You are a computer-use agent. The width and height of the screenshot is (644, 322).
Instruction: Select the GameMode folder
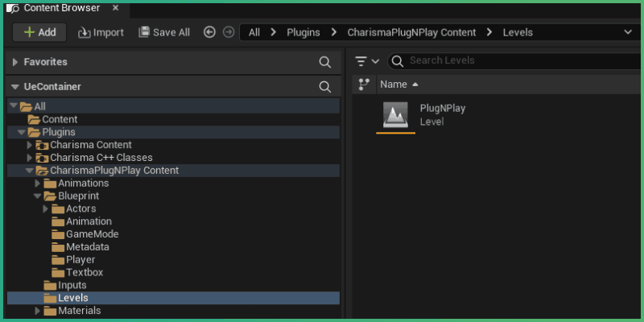173,234
